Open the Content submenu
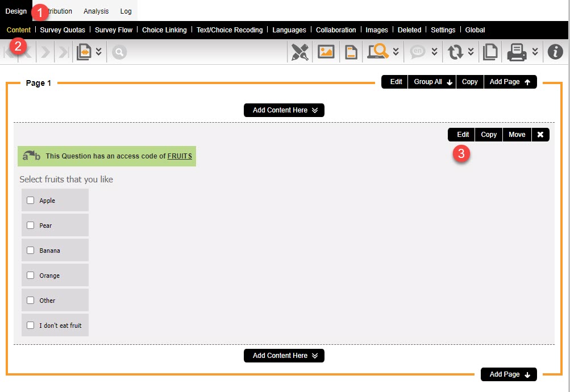This screenshot has width=570, height=392. point(19,30)
